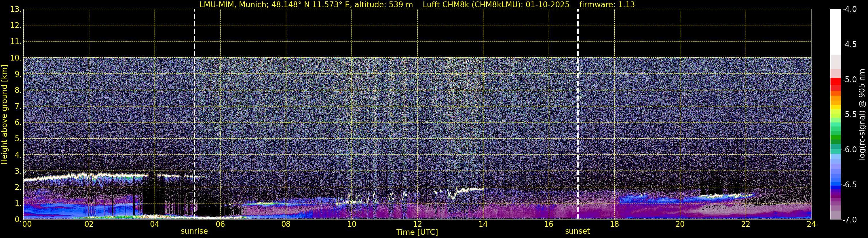Click the '-7.0' colorbar tick label

pos(849,220)
